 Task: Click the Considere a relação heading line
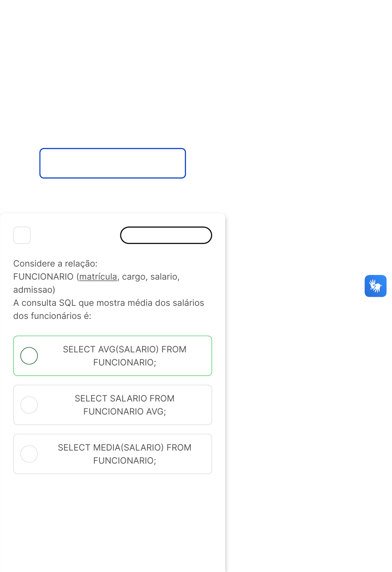(55, 264)
